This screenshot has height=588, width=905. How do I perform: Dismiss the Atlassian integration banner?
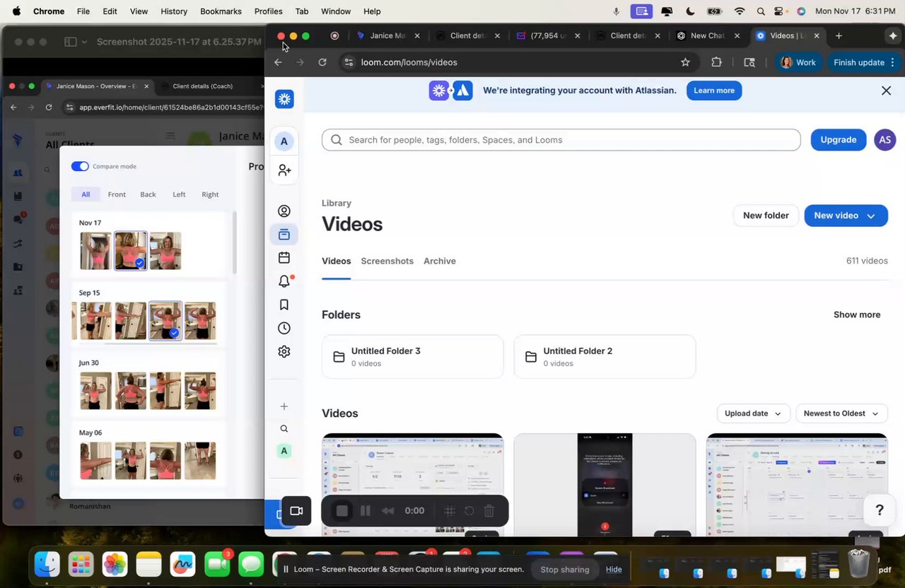(x=886, y=90)
